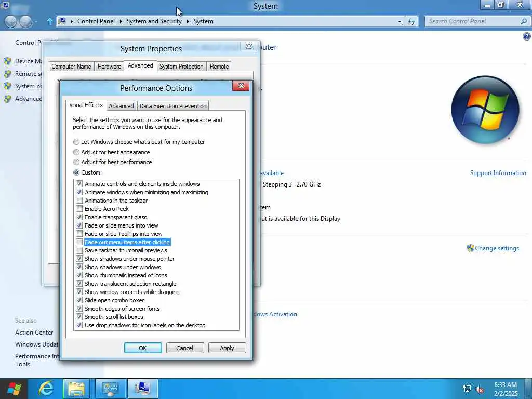532x399 pixels.
Task: Click the shield icon beside Remote settings
Action: (x=7, y=74)
